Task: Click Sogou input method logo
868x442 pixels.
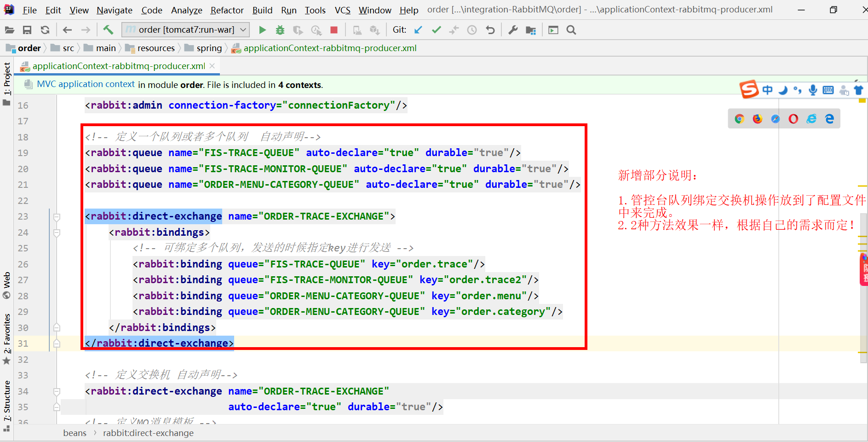Action: pyautogui.click(x=749, y=89)
